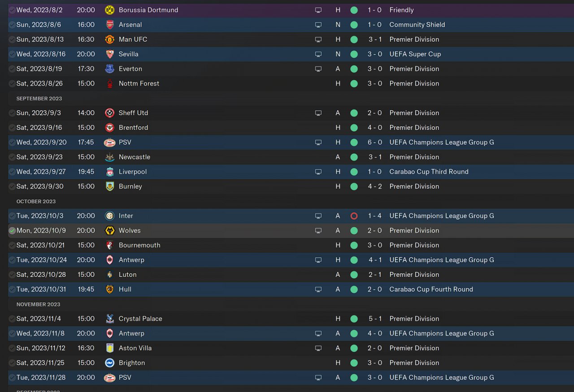Toggle the checkmark for the Wolves fixture

pos(12,231)
